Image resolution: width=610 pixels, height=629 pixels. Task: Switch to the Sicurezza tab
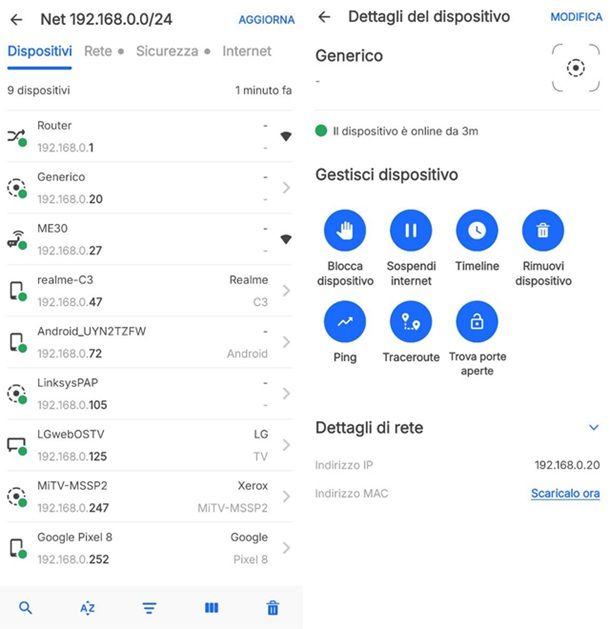[167, 51]
